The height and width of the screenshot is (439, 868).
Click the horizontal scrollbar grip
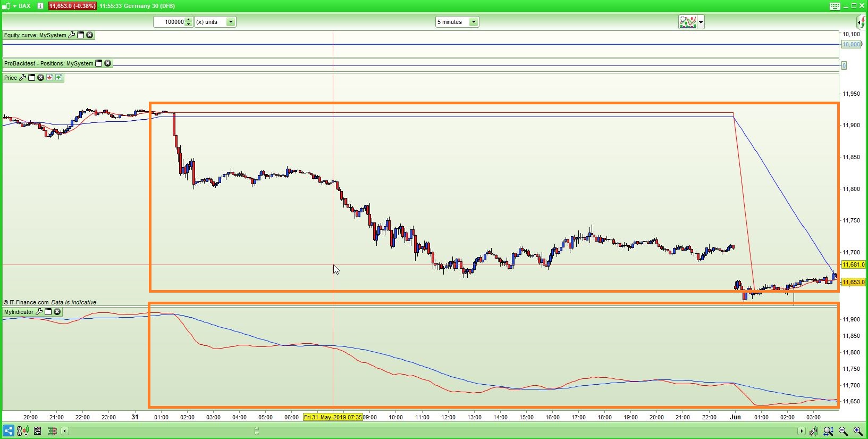tap(257, 431)
